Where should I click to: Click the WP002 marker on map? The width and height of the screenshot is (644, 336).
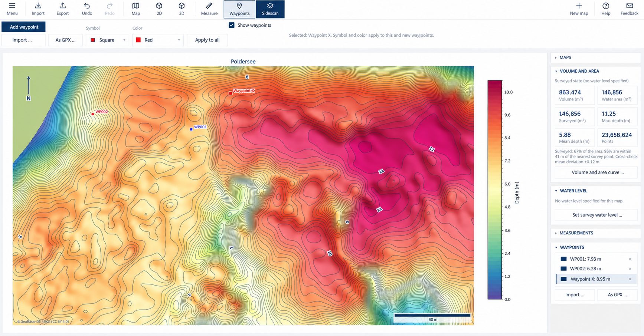[92, 114]
